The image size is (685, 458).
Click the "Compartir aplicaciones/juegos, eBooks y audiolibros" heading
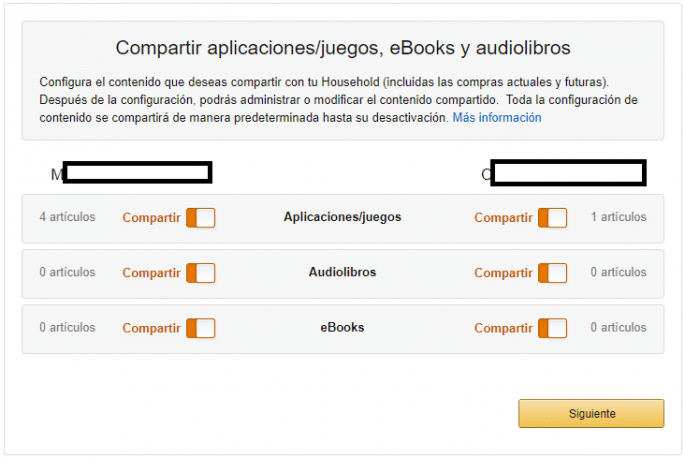[x=343, y=48]
